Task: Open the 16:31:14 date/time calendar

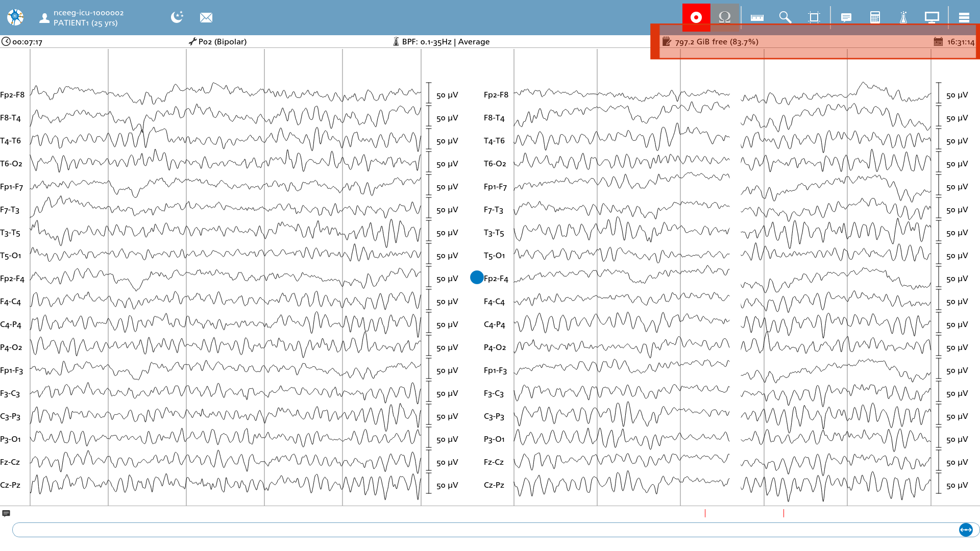Action: click(954, 42)
